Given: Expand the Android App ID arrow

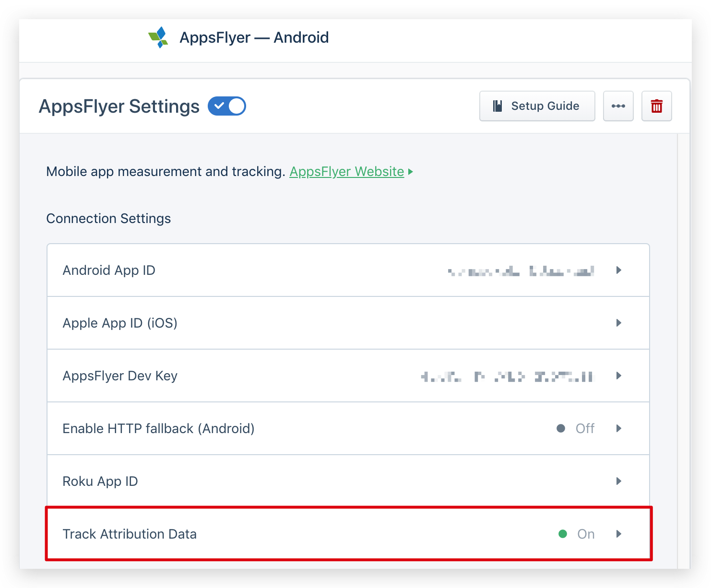Looking at the screenshot, I should [x=619, y=270].
